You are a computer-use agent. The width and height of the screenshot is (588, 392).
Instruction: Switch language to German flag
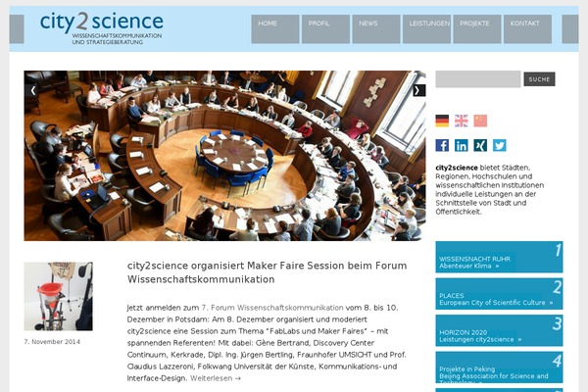pos(442,121)
